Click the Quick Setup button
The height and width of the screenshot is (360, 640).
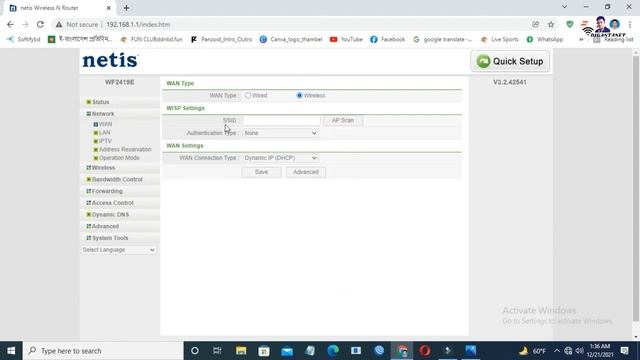point(510,61)
